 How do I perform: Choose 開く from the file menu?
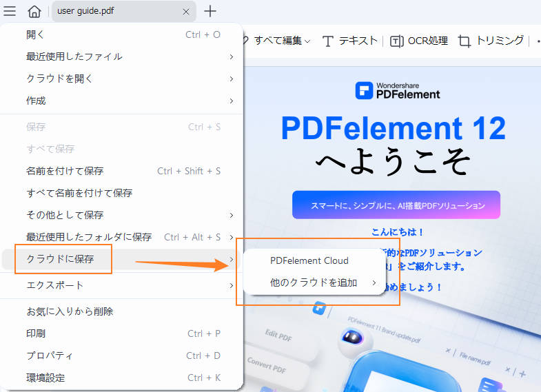(121, 34)
